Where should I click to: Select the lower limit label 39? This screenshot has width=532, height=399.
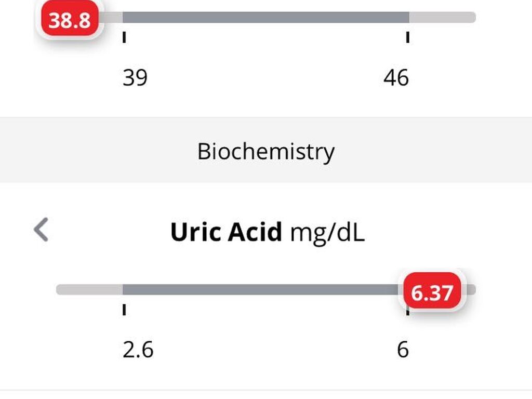[x=135, y=77]
